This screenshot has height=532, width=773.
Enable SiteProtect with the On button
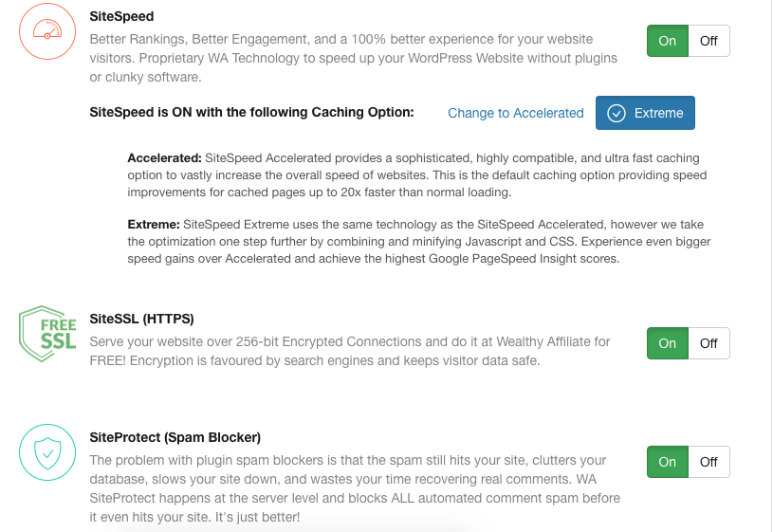click(x=668, y=462)
